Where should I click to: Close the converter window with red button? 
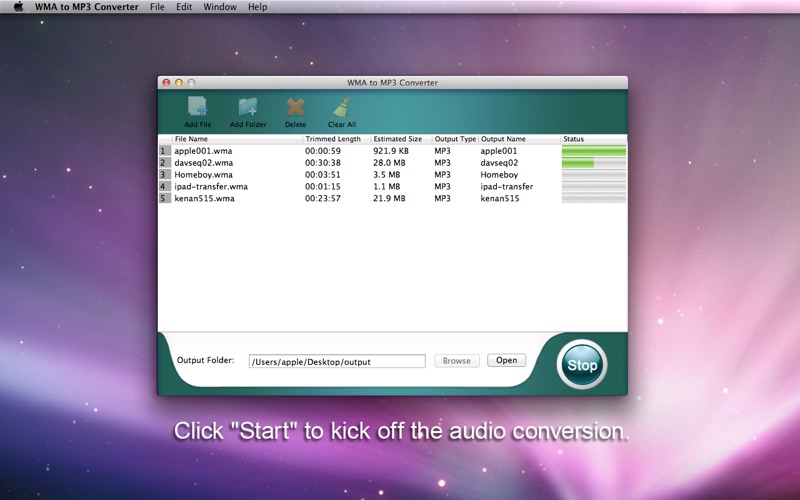[x=166, y=82]
